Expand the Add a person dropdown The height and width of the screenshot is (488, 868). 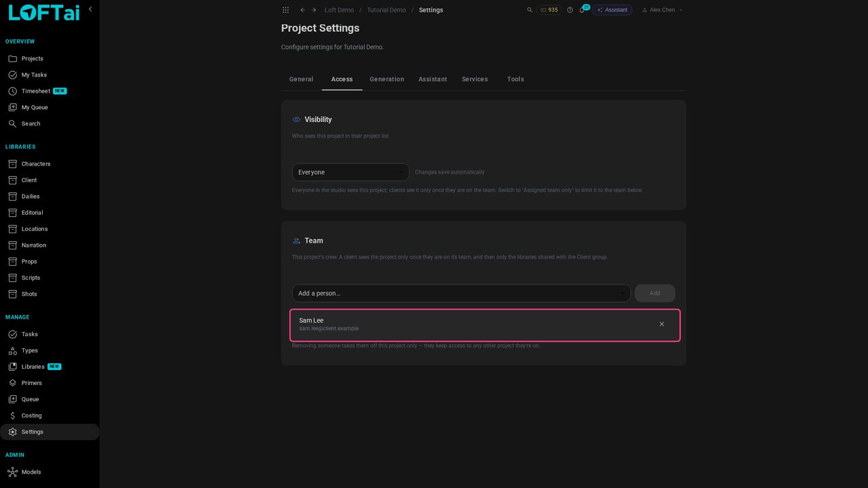tap(461, 293)
